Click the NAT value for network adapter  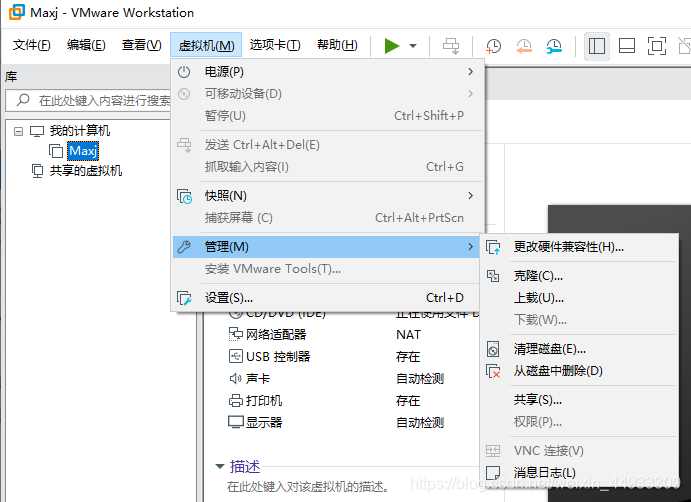[409, 335]
